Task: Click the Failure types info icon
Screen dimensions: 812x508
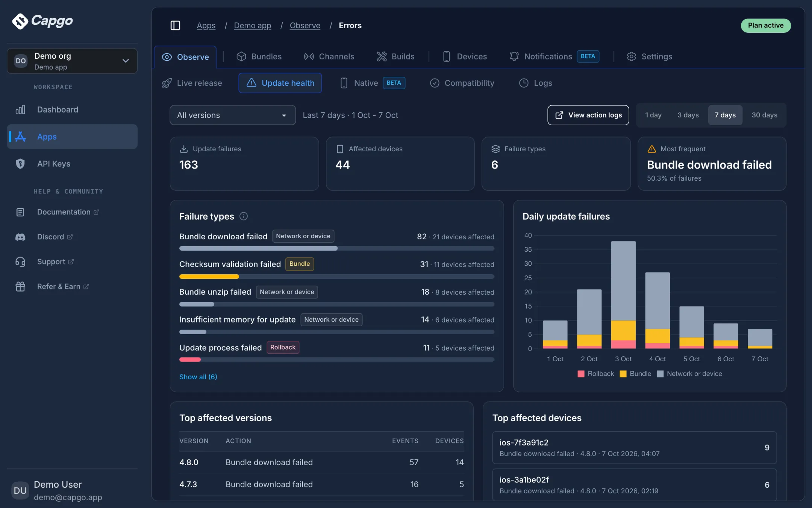Action: [244, 216]
